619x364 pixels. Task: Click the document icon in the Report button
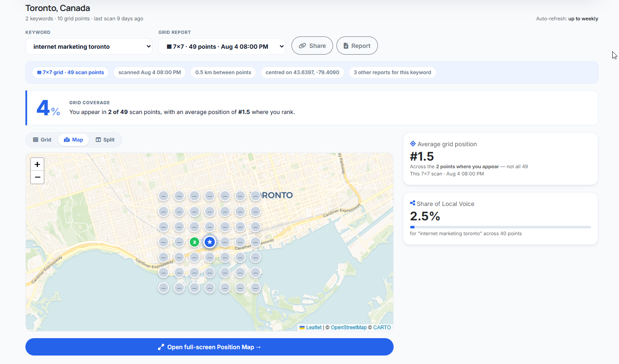(346, 46)
